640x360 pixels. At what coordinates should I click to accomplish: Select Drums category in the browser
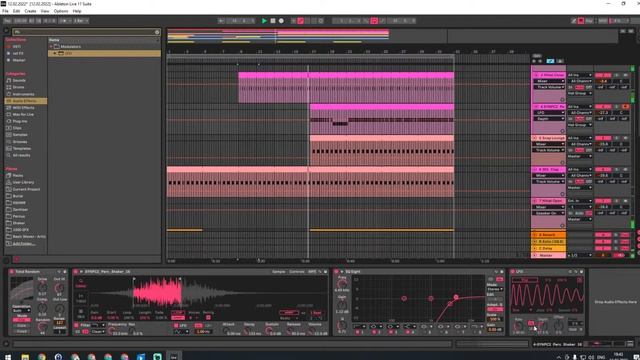(x=18, y=87)
